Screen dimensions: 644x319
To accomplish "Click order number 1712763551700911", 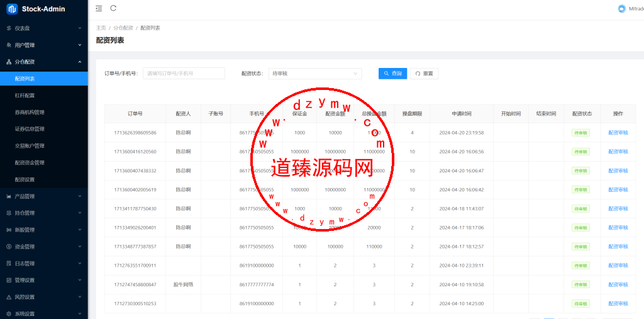I will click(135, 266).
